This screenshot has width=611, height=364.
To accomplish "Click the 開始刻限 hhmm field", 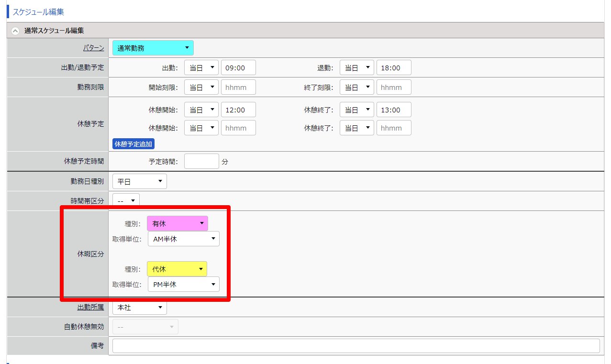I will coord(238,88).
